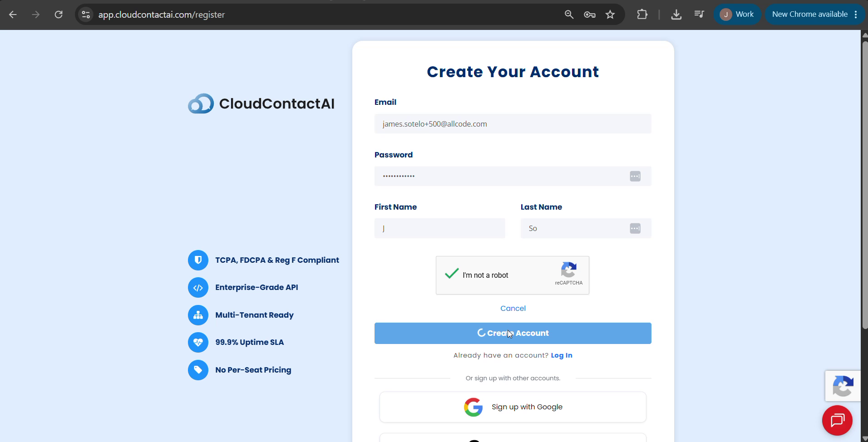Click the sitemap icon for Multi-Tenant Ready

click(198, 315)
